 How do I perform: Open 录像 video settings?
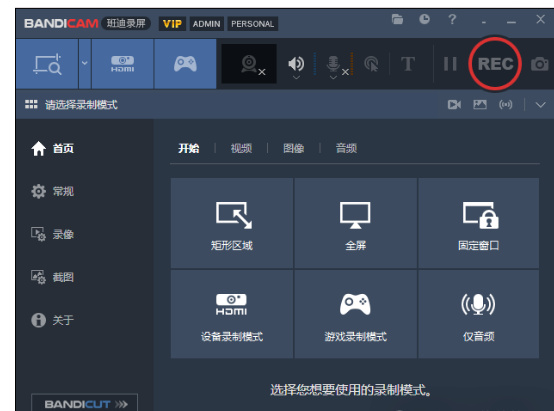(52, 234)
